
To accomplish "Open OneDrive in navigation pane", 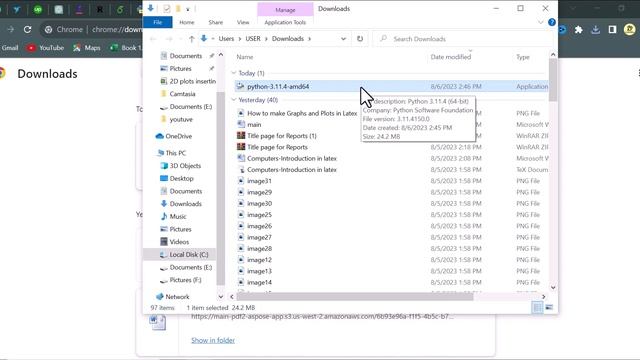I will (x=178, y=136).
